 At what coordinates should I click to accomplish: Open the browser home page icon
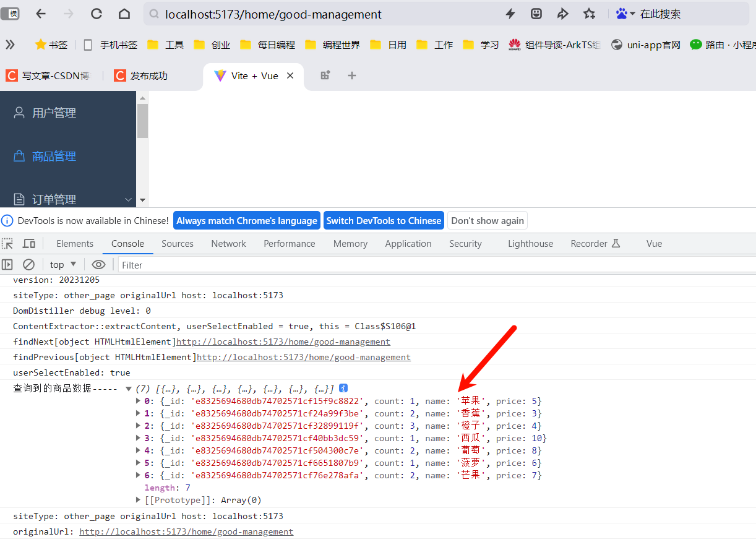point(124,14)
